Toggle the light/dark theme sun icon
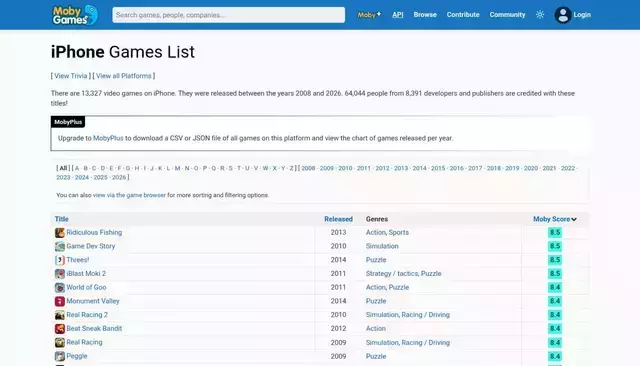 point(540,15)
